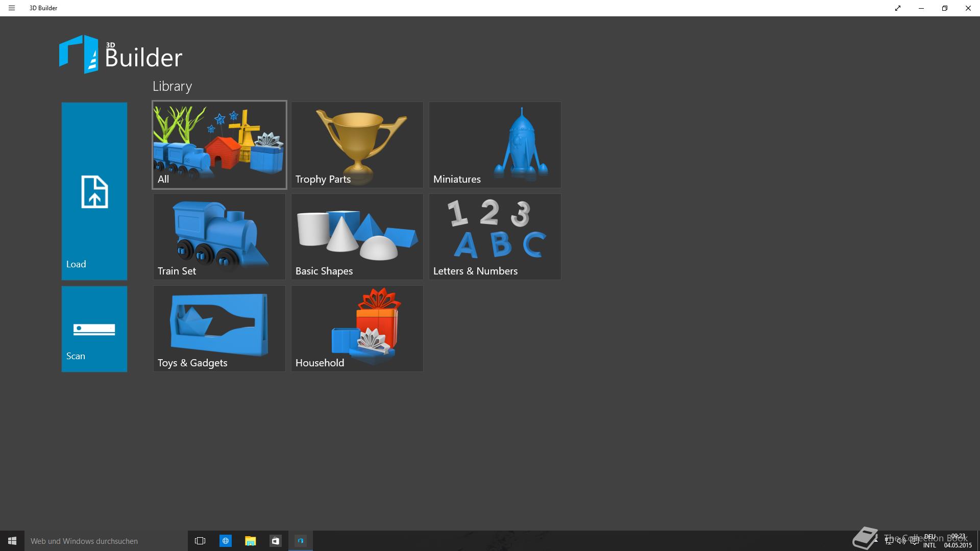Open the Store icon in taskbar
Screen dimensions: 980x551
coord(275,541)
